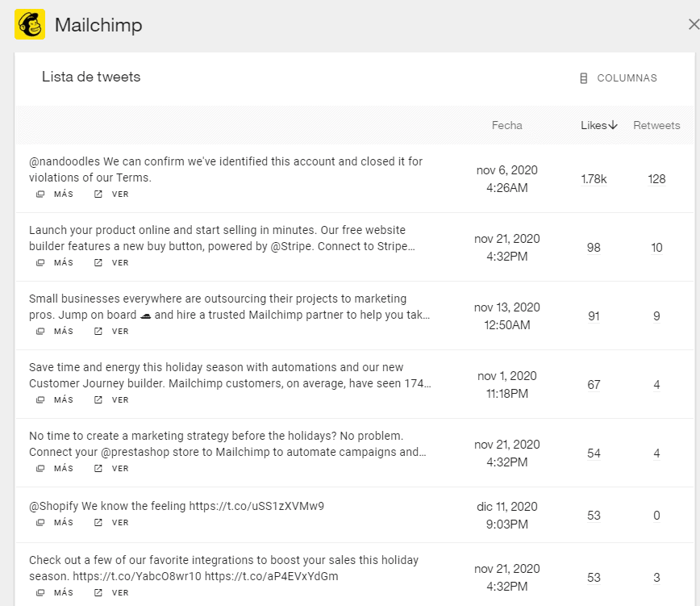This screenshot has height=606, width=700.
Task: Click VER icon on favorite integrations tweet
Action: [x=98, y=592]
